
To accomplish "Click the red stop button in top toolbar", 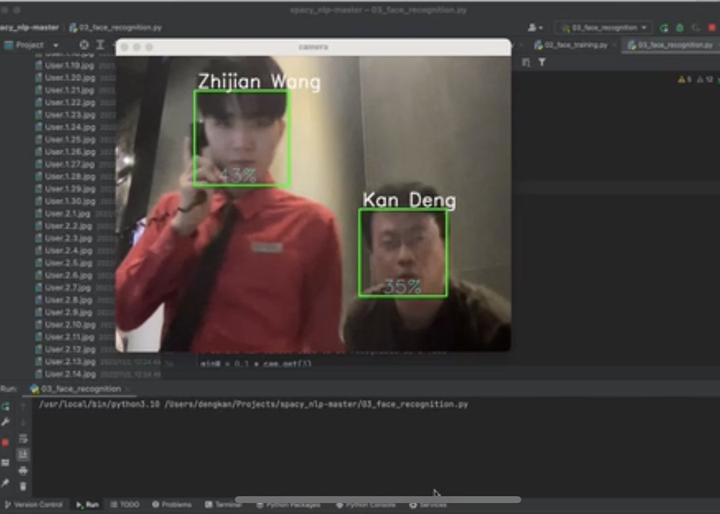I will 712,28.
